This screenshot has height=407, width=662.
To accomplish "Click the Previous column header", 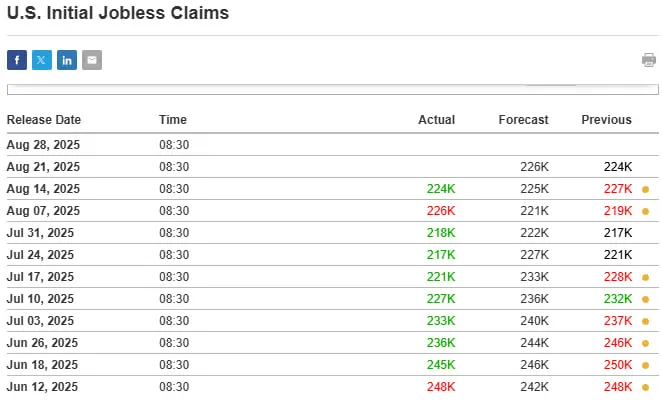I will click(606, 120).
